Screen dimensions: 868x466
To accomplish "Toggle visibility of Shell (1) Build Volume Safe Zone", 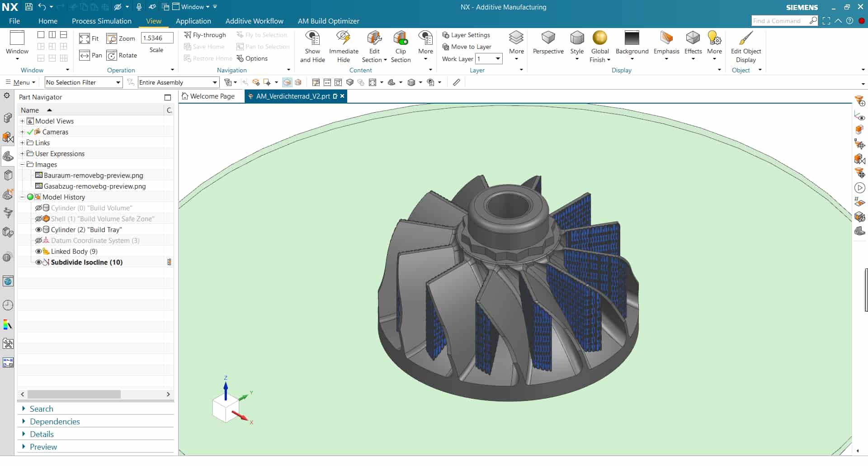I will (39, 219).
